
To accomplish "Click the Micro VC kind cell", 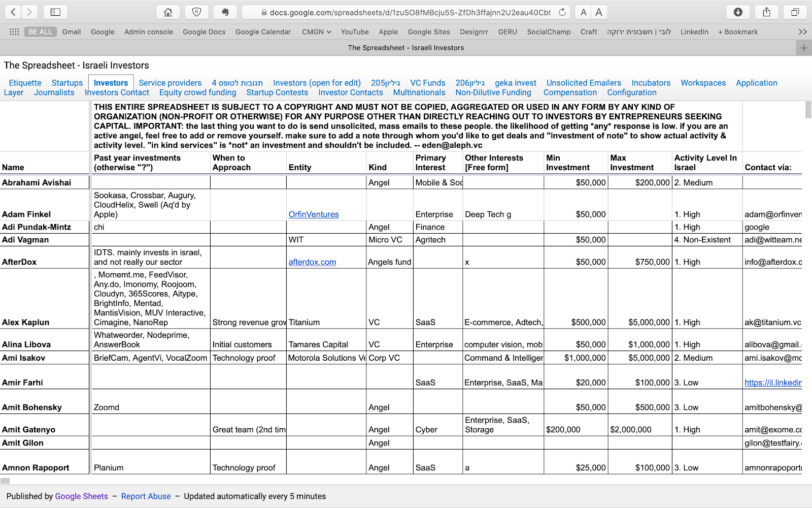I will [390, 240].
